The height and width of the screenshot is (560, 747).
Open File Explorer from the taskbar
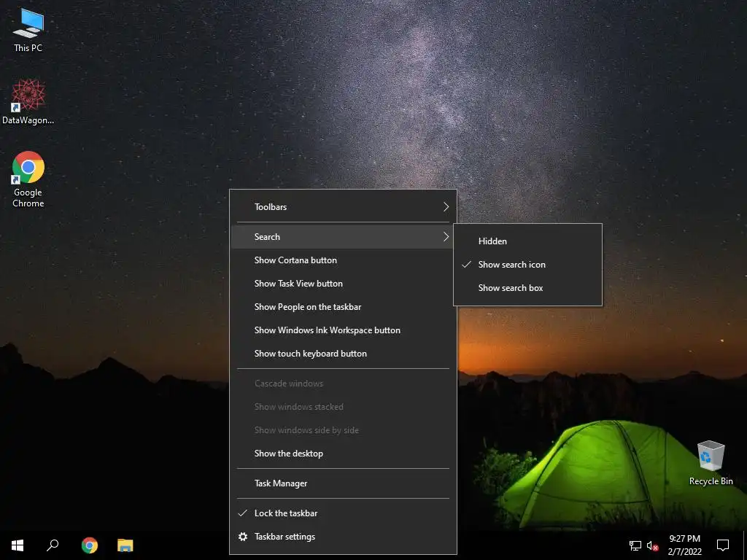pyautogui.click(x=125, y=545)
